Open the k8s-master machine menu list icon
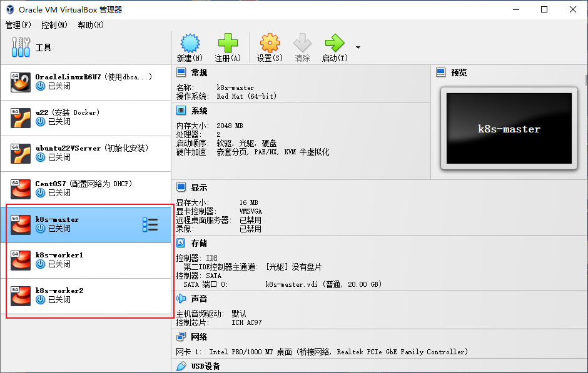The image size is (588, 373). 150,225
